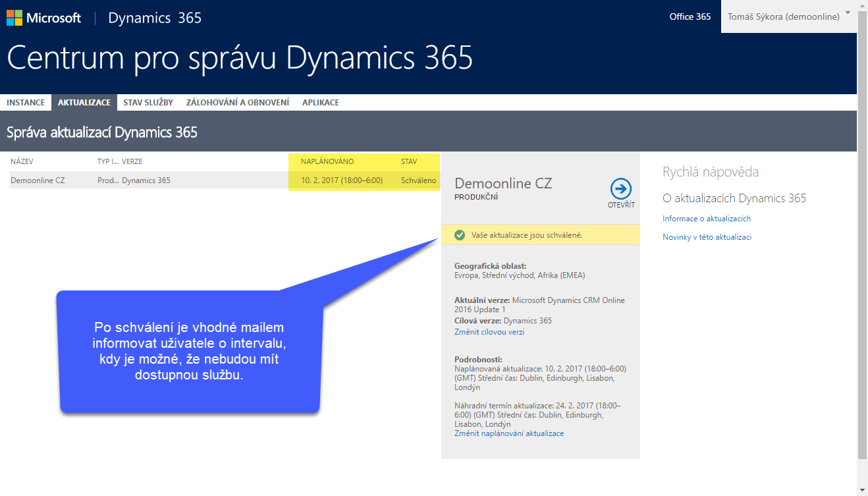
Task: Click the NAPLÁNOVÁNO column header
Action: pos(327,161)
